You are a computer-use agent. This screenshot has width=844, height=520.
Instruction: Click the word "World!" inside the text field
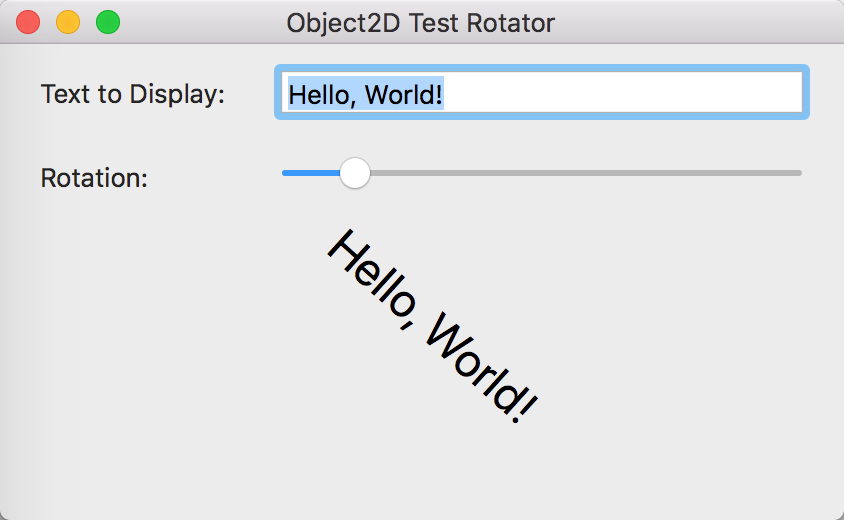click(x=404, y=94)
